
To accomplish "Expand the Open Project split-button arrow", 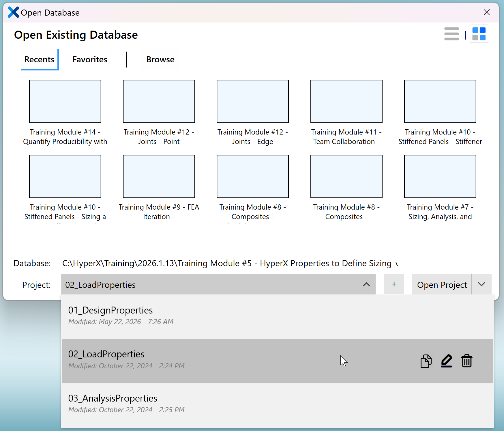I will coord(481,284).
